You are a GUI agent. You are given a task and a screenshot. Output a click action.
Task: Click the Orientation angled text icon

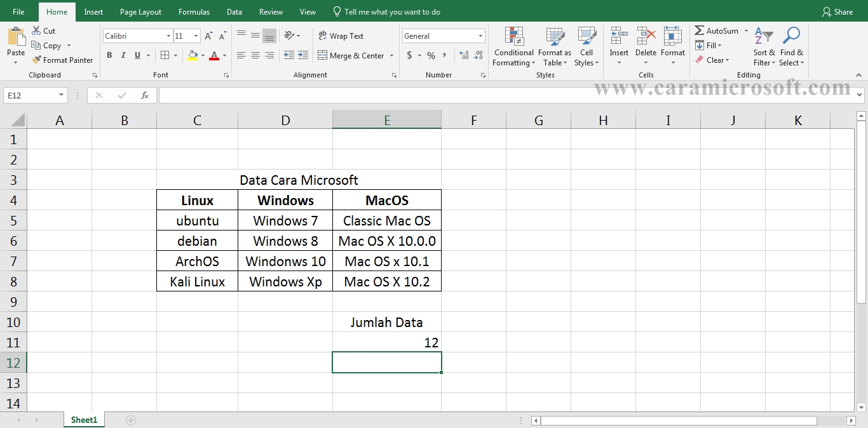pyautogui.click(x=289, y=36)
